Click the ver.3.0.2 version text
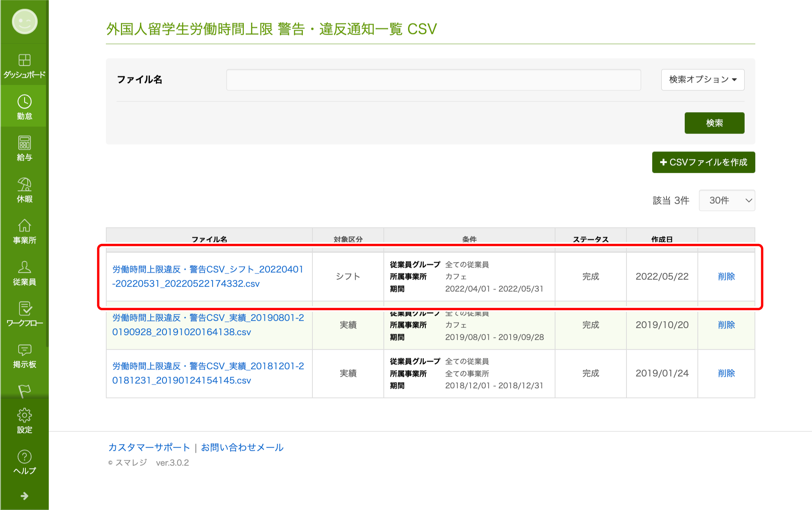The image size is (812, 510). pyautogui.click(x=172, y=463)
